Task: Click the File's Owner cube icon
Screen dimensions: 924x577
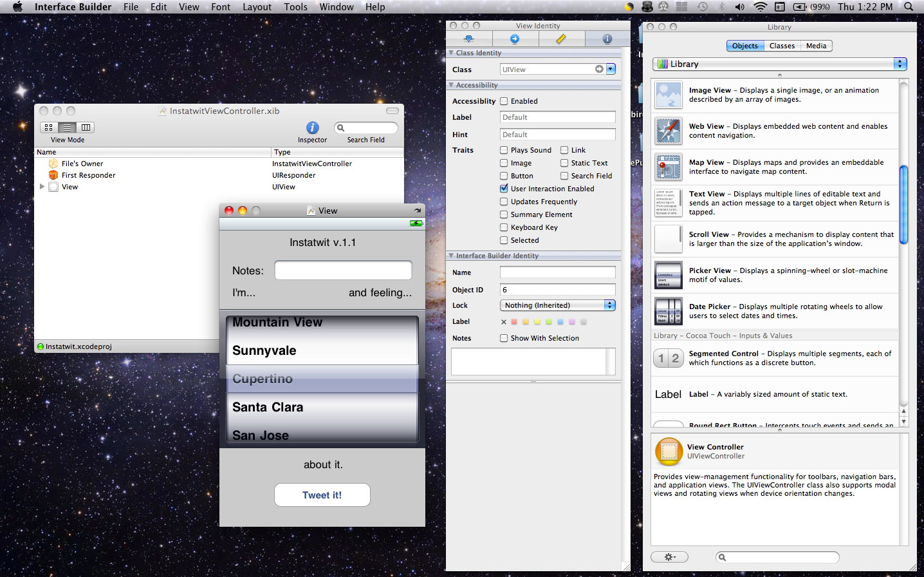Action: 53,164
